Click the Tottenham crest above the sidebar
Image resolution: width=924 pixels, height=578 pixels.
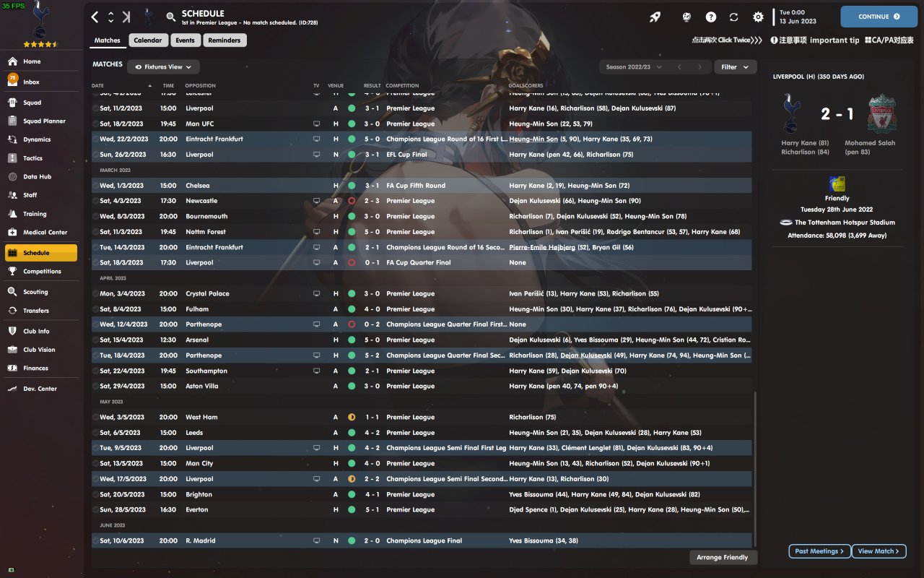(43, 20)
